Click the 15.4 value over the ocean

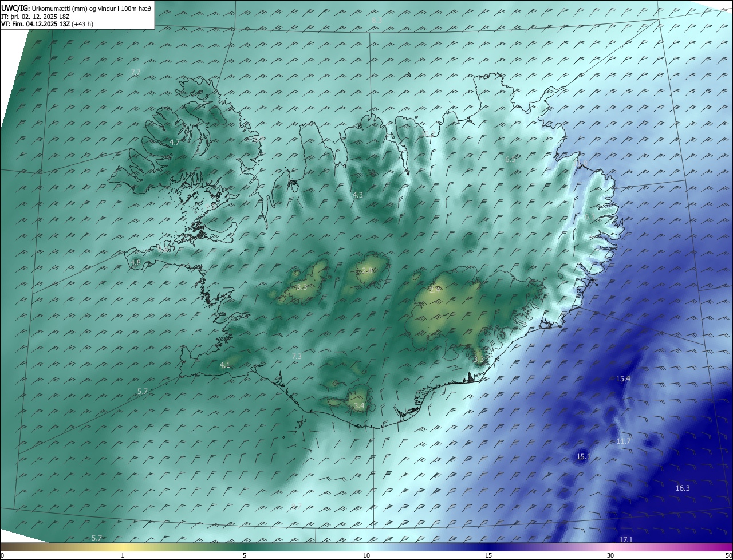click(623, 379)
